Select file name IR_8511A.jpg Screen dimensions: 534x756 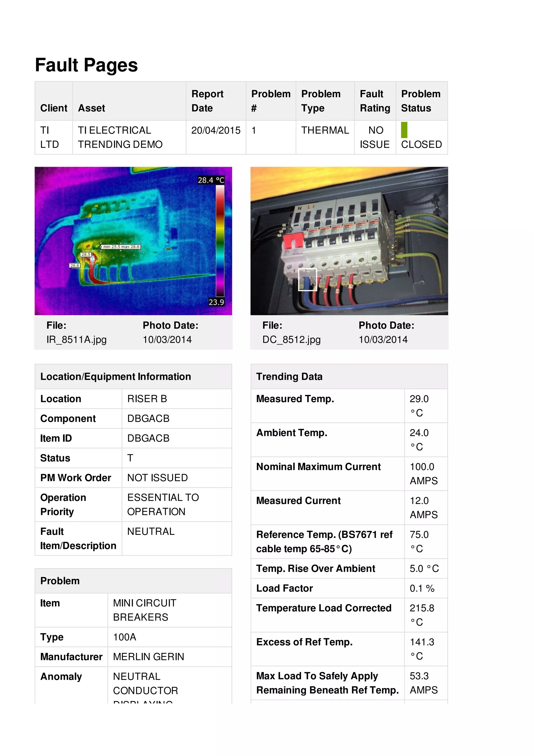pos(76,339)
